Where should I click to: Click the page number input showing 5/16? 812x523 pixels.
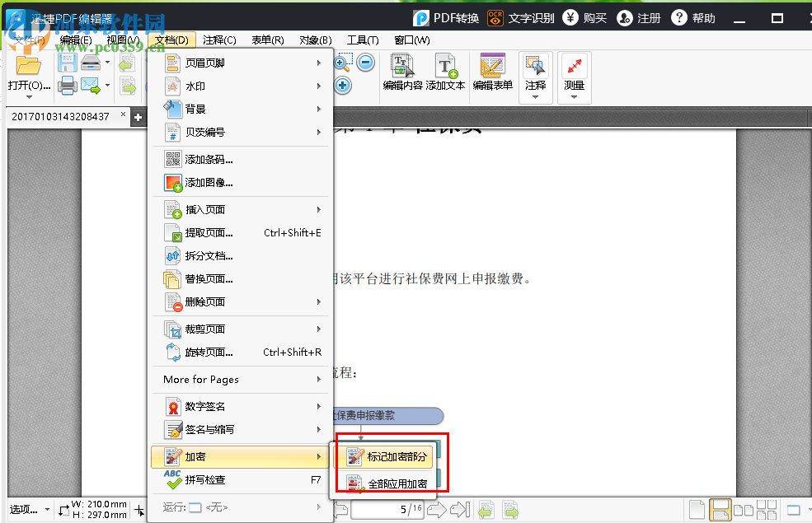coord(387,509)
